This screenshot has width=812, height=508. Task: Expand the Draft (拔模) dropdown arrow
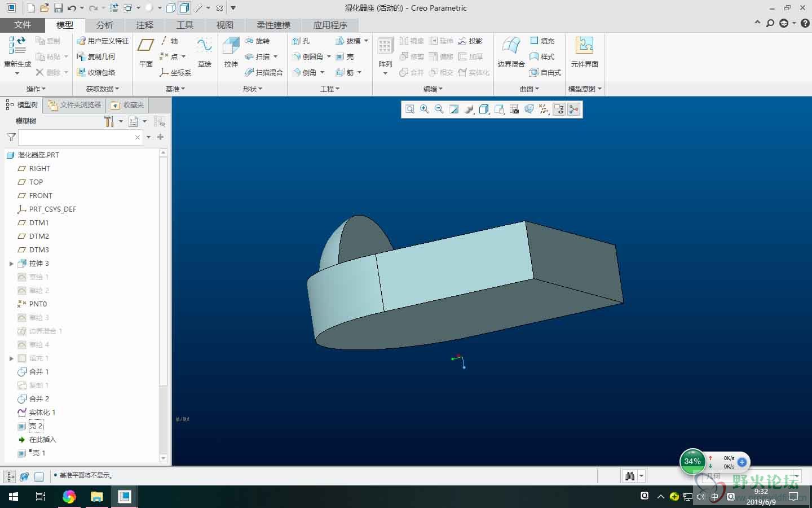point(367,41)
